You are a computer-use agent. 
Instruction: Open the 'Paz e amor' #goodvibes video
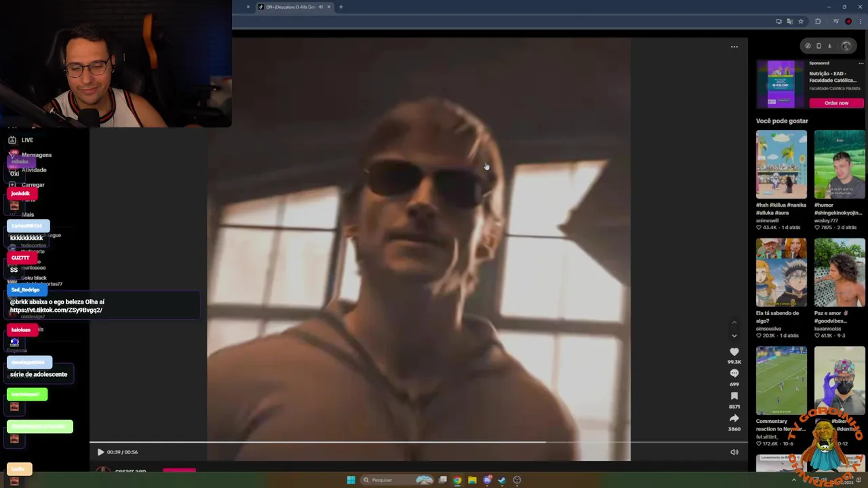(x=840, y=272)
